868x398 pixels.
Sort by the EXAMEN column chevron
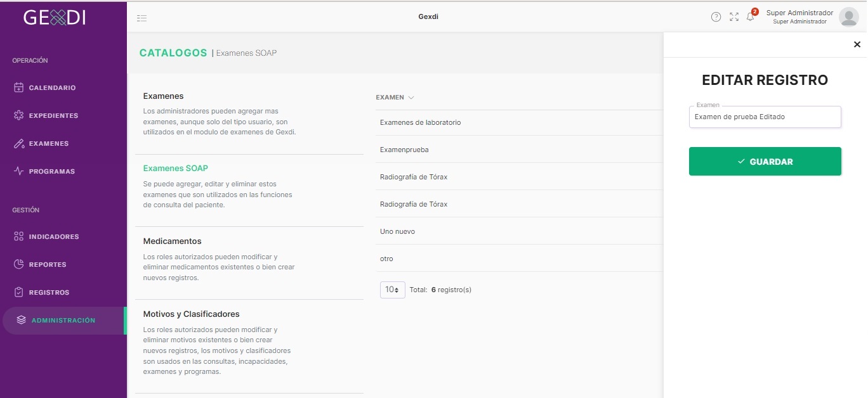click(x=411, y=98)
